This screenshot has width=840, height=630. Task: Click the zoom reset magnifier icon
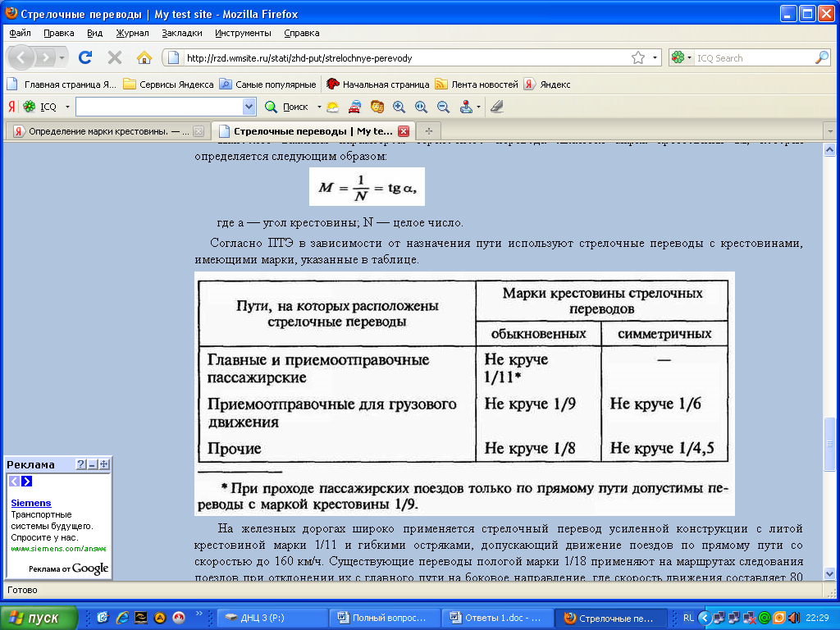[421, 107]
